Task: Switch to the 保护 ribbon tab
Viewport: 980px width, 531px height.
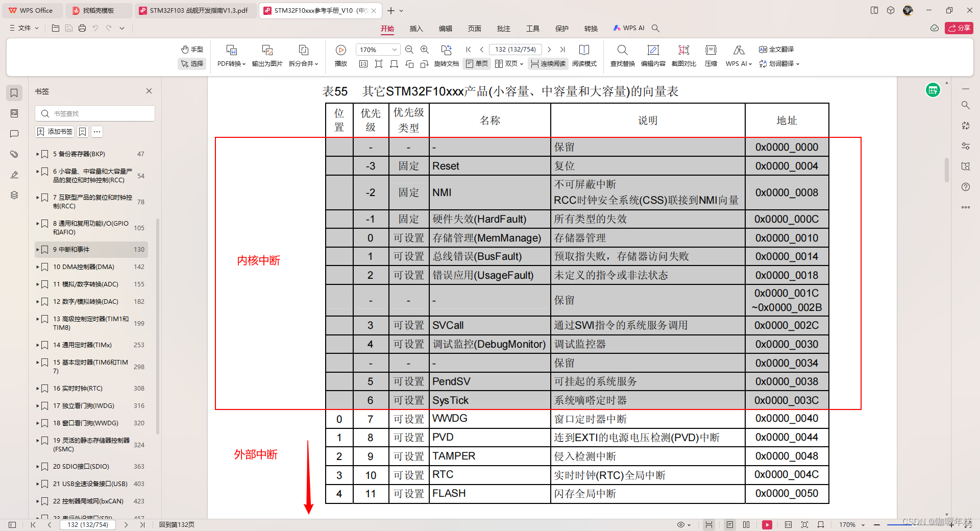Action: point(562,29)
